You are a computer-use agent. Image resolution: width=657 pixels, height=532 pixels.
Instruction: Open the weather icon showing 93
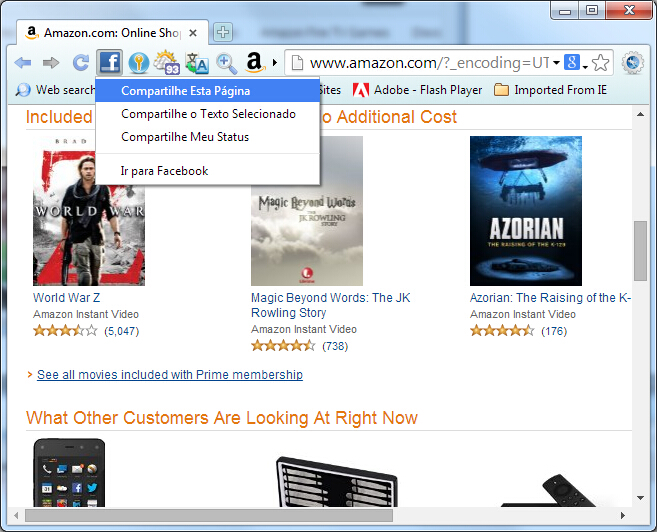[x=166, y=63]
